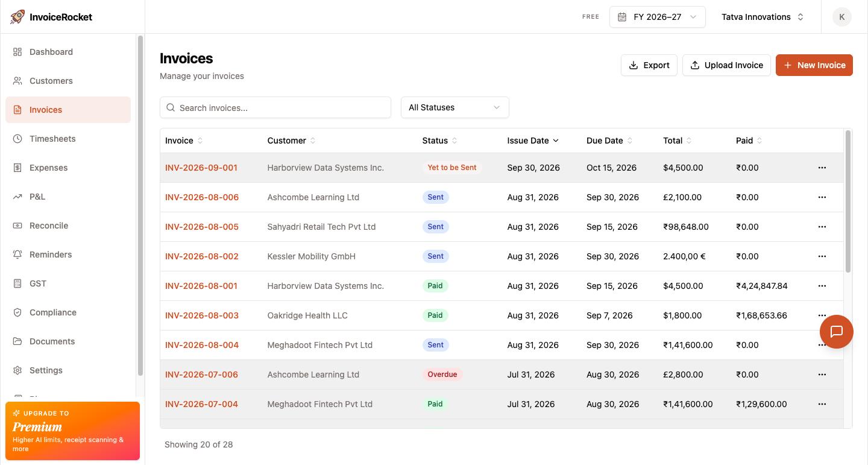Open the chat support bubble

pyautogui.click(x=837, y=332)
